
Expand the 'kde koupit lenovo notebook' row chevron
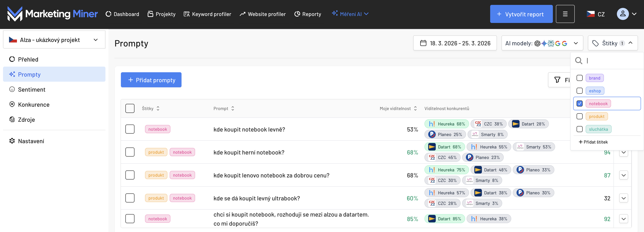tap(623, 175)
